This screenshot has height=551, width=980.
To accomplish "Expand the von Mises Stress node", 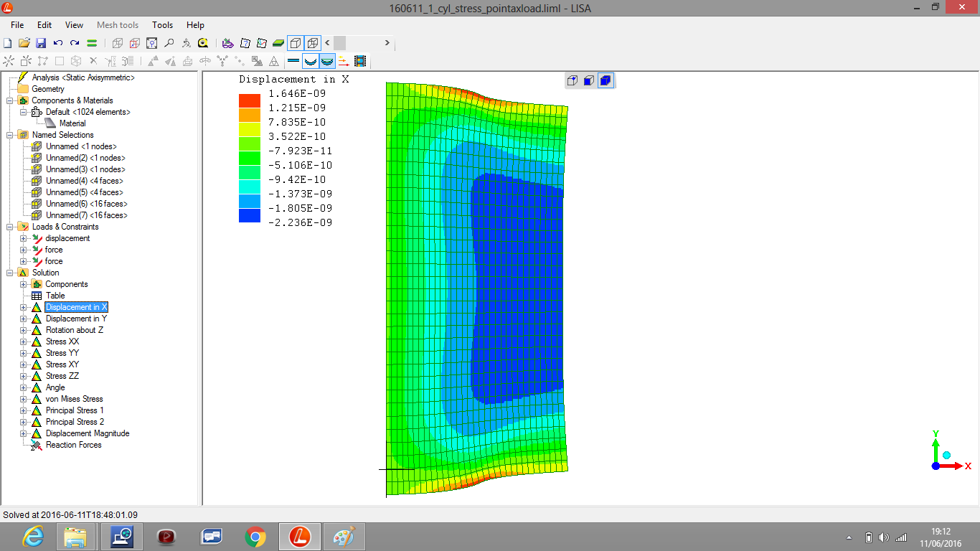I will point(24,399).
